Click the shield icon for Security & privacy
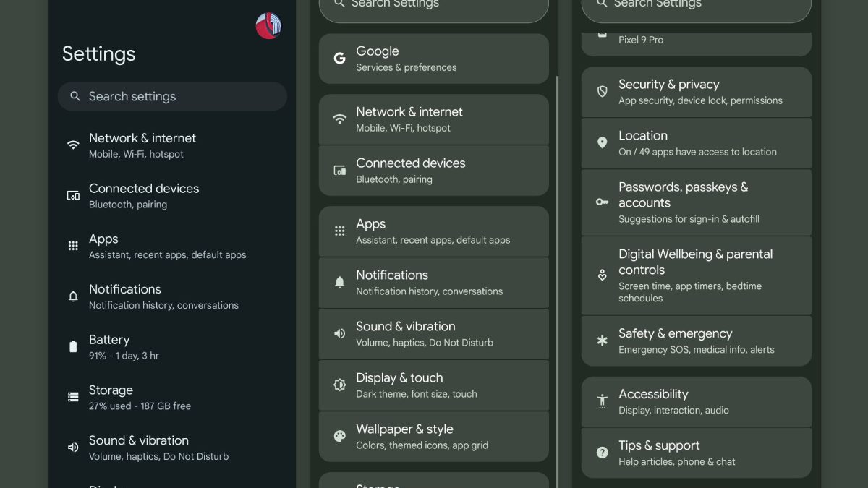 [602, 92]
